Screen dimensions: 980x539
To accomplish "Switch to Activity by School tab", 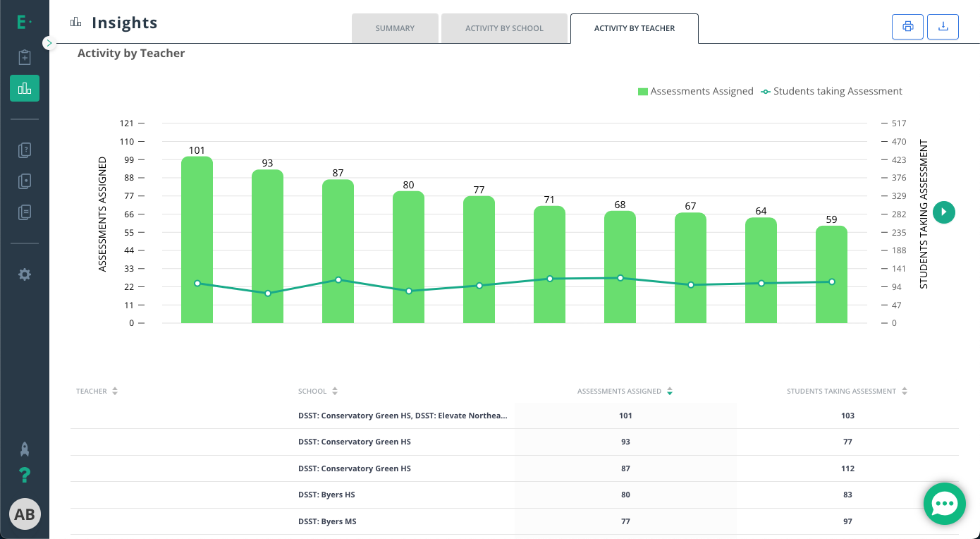I will [x=504, y=28].
